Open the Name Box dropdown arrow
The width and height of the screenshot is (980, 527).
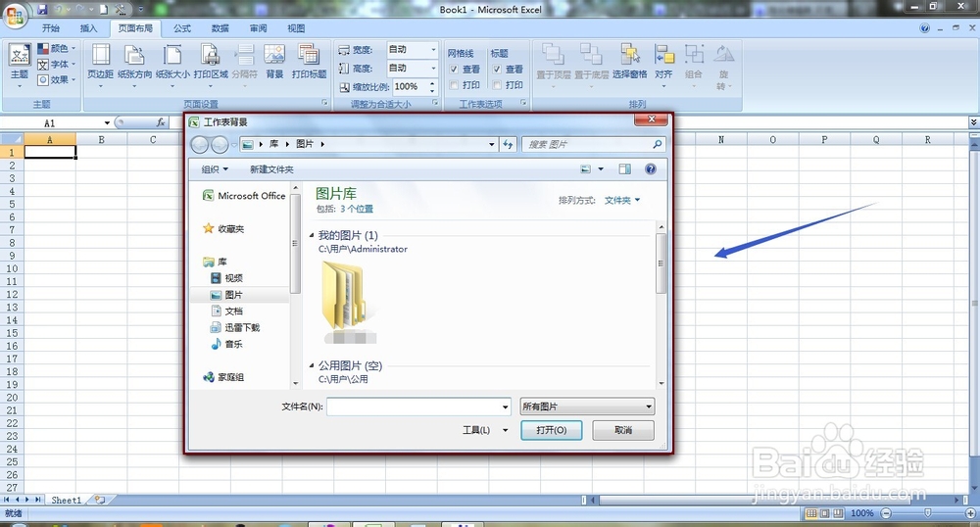(x=107, y=123)
